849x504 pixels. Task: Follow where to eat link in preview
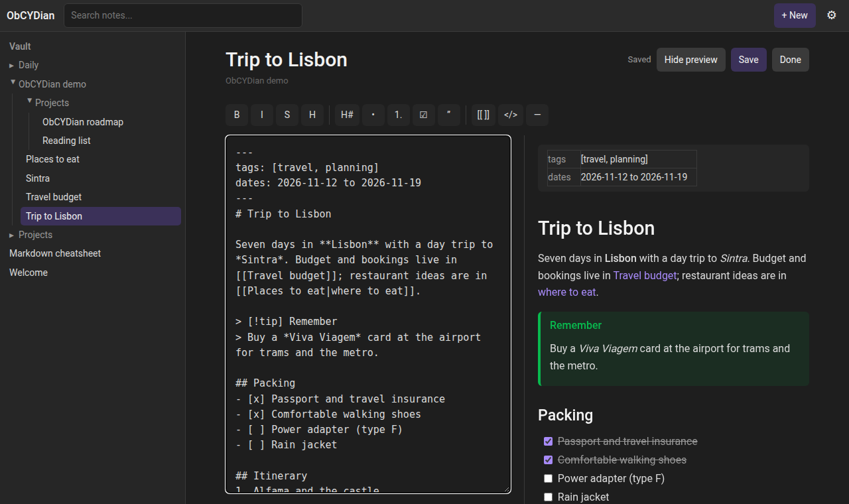coord(567,292)
